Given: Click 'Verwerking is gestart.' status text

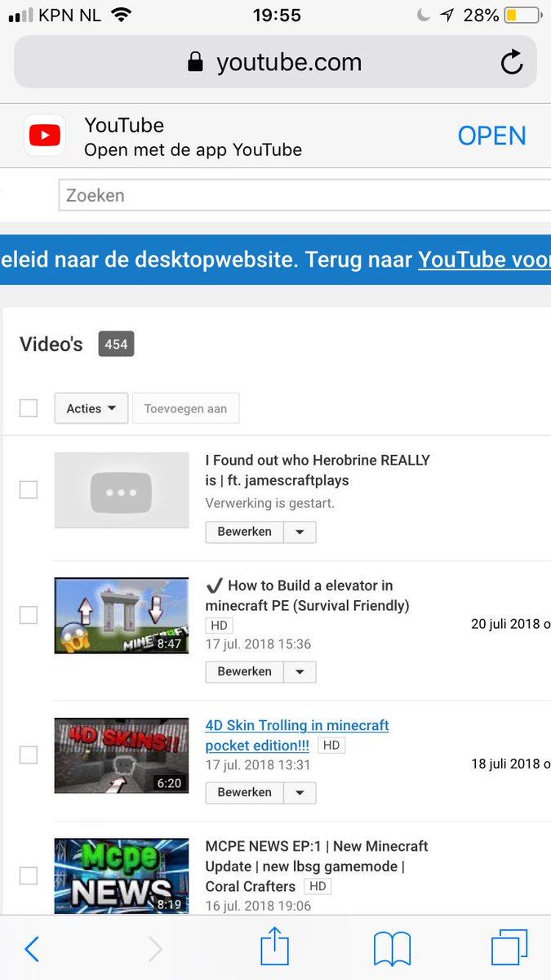Looking at the screenshot, I should pyautogui.click(x=270, y=503).
